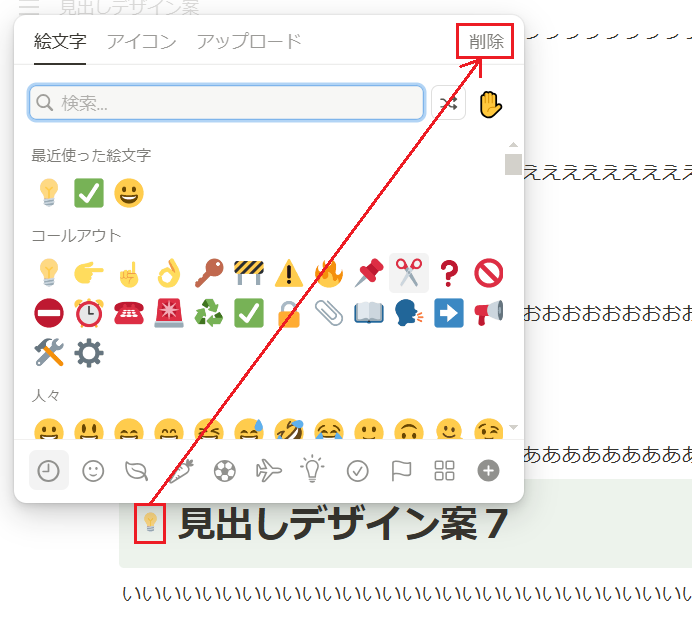Viewport: 692px width, 625px height.
Task: Jump to custom grid category
Action: tap(444, 471)
